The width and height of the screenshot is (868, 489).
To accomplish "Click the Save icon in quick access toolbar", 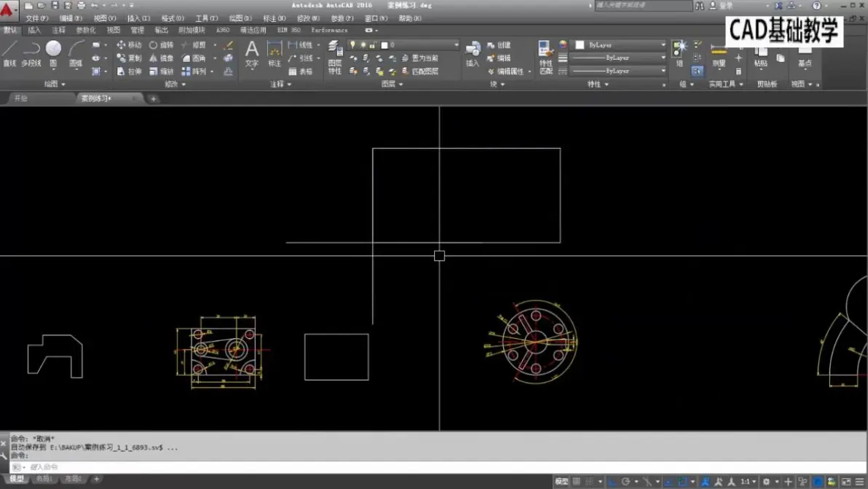I will pos(55,6).
